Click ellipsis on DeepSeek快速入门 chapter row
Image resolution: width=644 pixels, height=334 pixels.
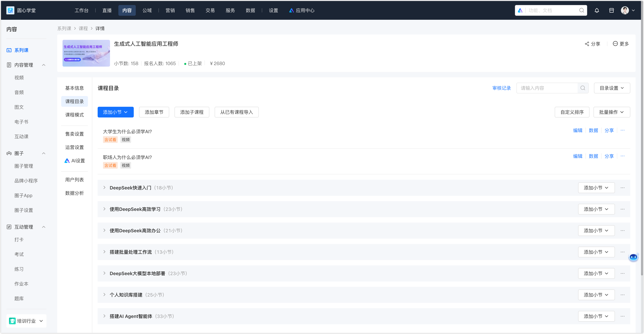(x=622, y=188)
